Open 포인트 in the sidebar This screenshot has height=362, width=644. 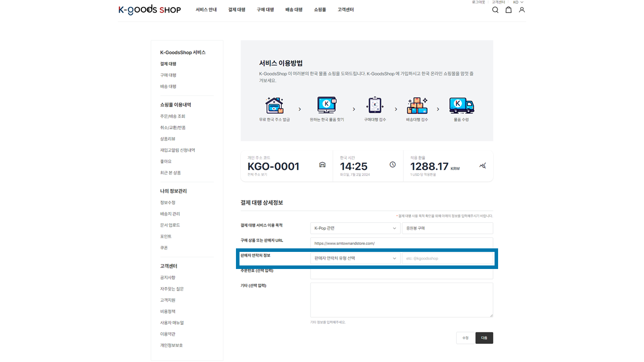(166, 236)
